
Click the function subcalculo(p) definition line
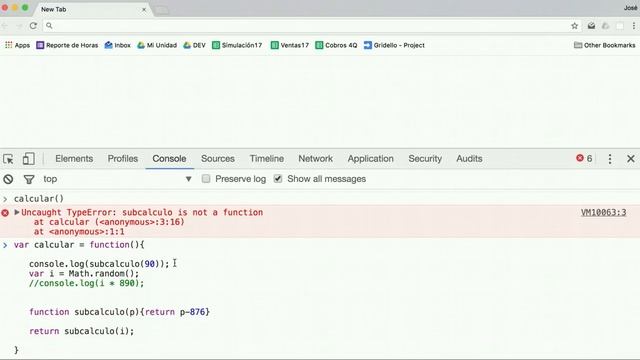pos(119,312)
